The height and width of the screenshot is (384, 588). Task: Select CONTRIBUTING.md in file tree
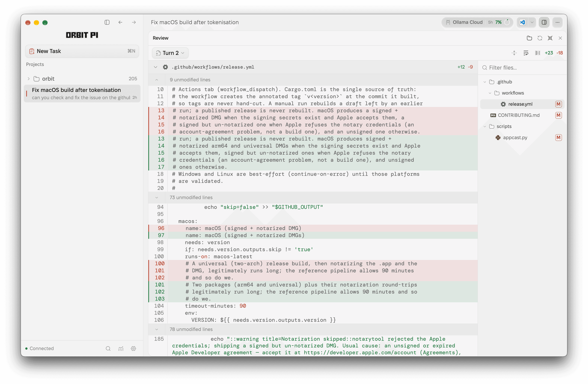[522, 115]
